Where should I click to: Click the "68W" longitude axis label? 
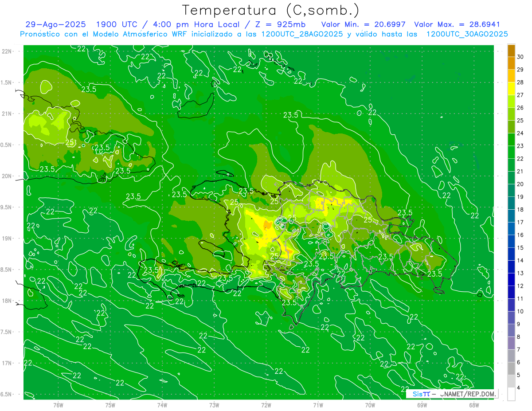(474, 405)
